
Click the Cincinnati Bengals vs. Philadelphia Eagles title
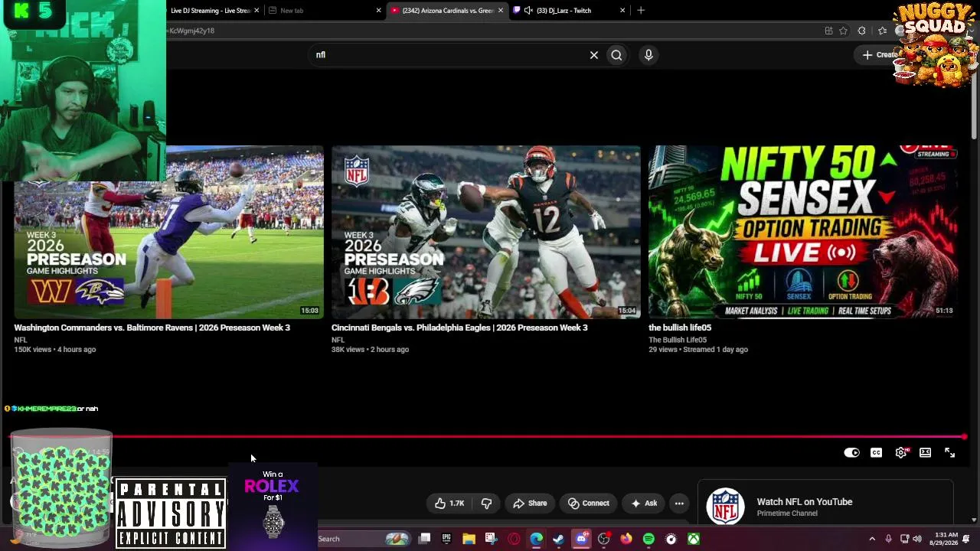tap(459, 328)
